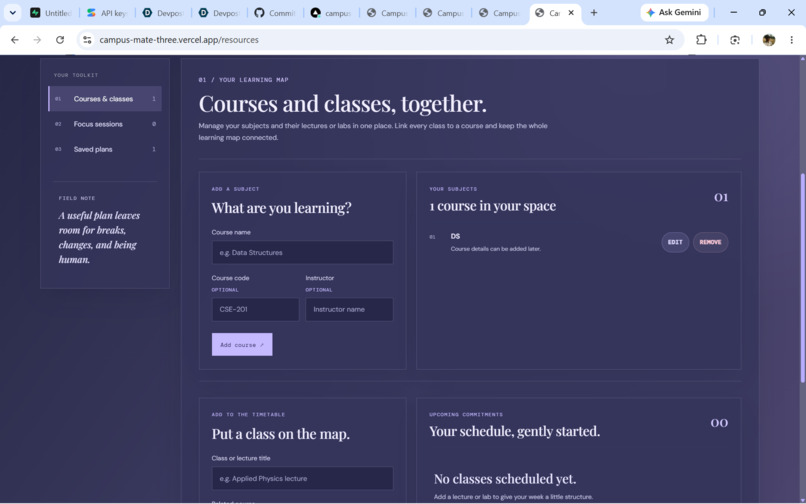Go back to the previous page
This screenshot has width=806, height=504.
point(14,40)
